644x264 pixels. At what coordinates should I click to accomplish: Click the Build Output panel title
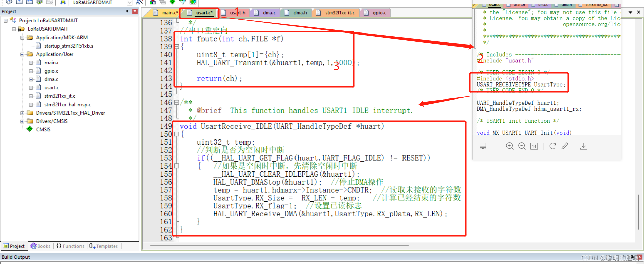click(x=16, y=257)
